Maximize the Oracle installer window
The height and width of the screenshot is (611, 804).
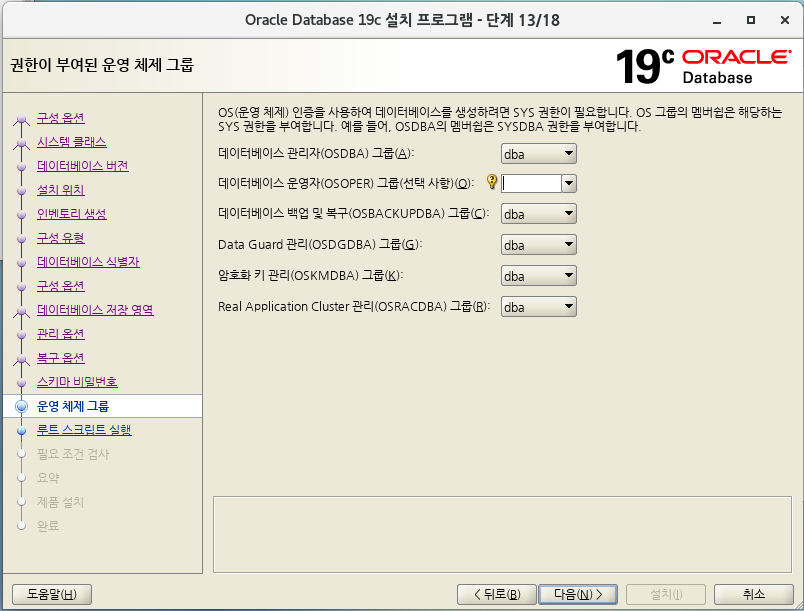coord(751,20)
